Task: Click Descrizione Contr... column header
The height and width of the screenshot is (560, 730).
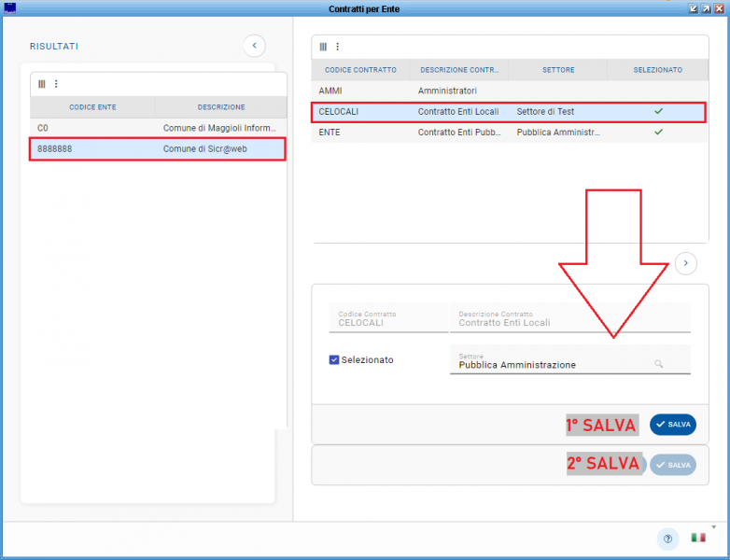Action: (459, 70)
